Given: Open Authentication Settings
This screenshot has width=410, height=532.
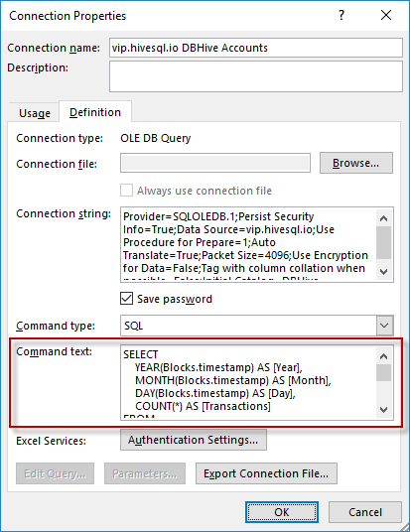Looking at the screenshot, I should pyautogui.click(x=194, y=440).
